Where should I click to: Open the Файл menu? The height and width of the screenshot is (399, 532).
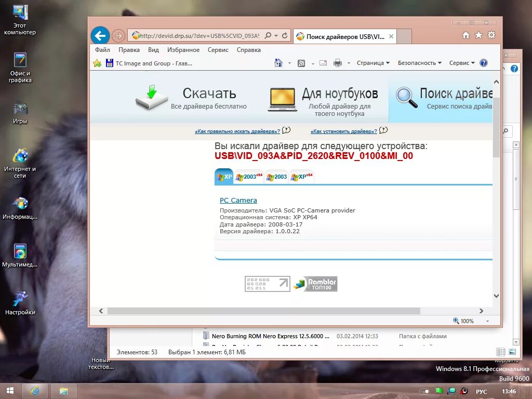point(102,50)
